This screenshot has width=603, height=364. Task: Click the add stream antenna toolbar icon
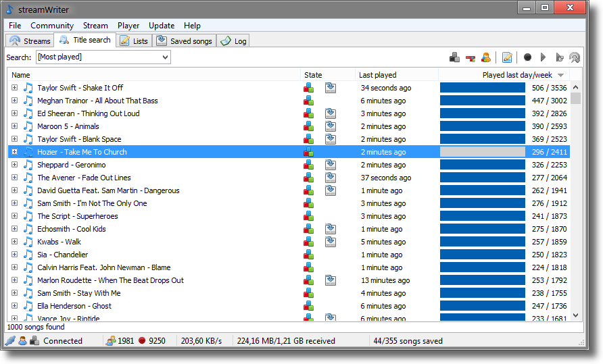point(575,57)
